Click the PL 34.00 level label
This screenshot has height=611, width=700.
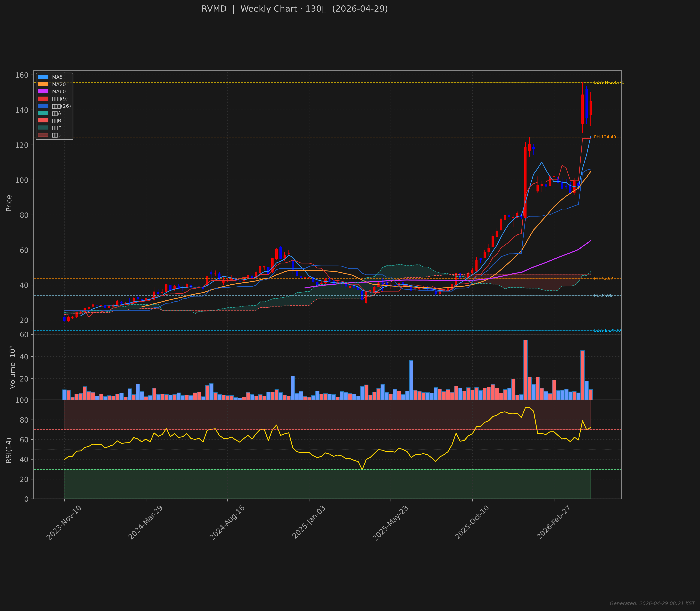click(x=603, y=296)
